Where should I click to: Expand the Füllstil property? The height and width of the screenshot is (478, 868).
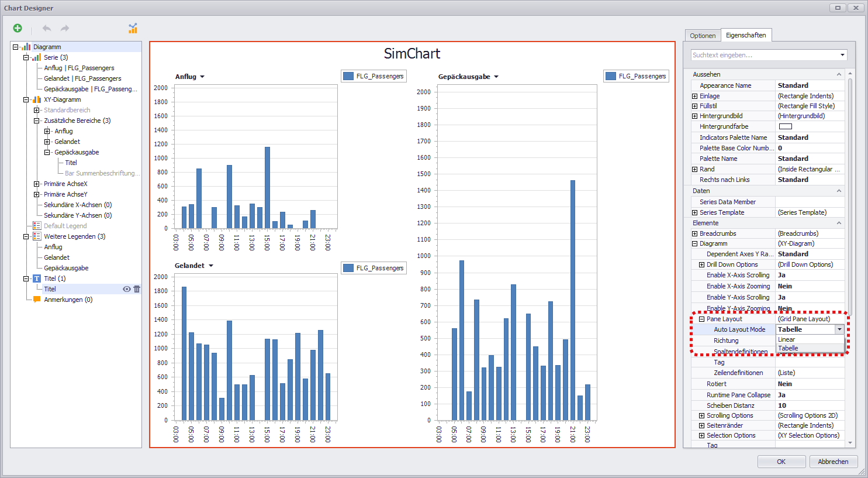click(x=694, y=106)
